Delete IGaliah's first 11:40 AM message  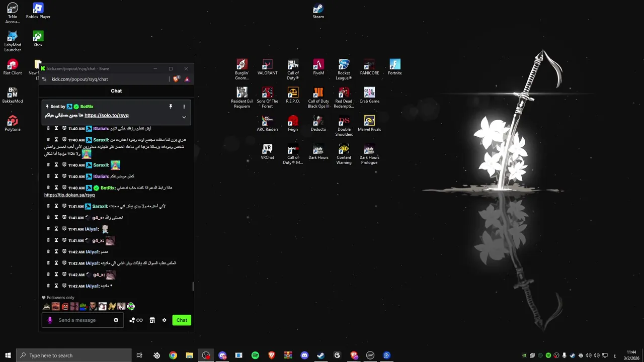point(48,128)
